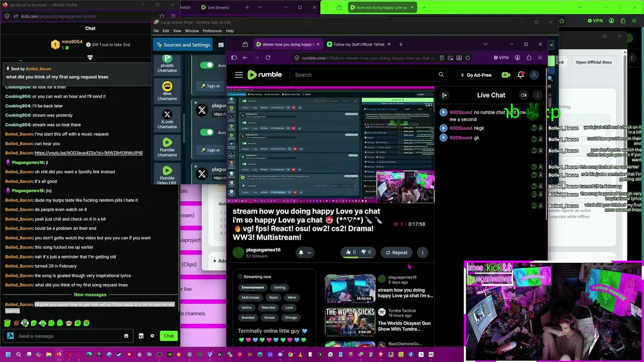Open Kick chat shop icon
This screenshot has height=362, width=644.
141,336
